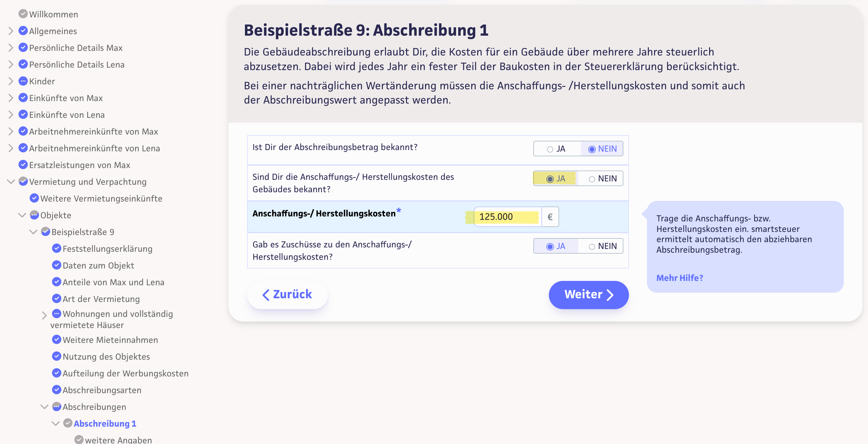Click the Anschaffungs-/Herstellungskosten input field

(507, 217)
